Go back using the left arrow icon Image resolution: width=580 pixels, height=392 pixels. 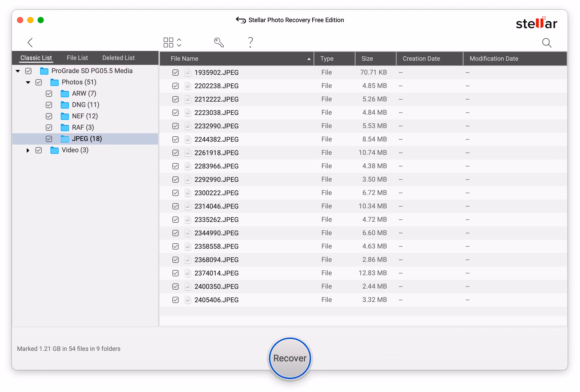[30, 42]
